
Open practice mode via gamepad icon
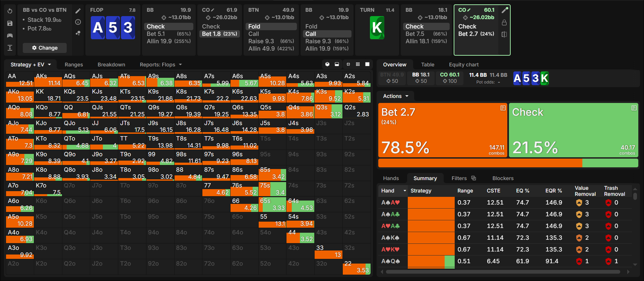[10, 35]
